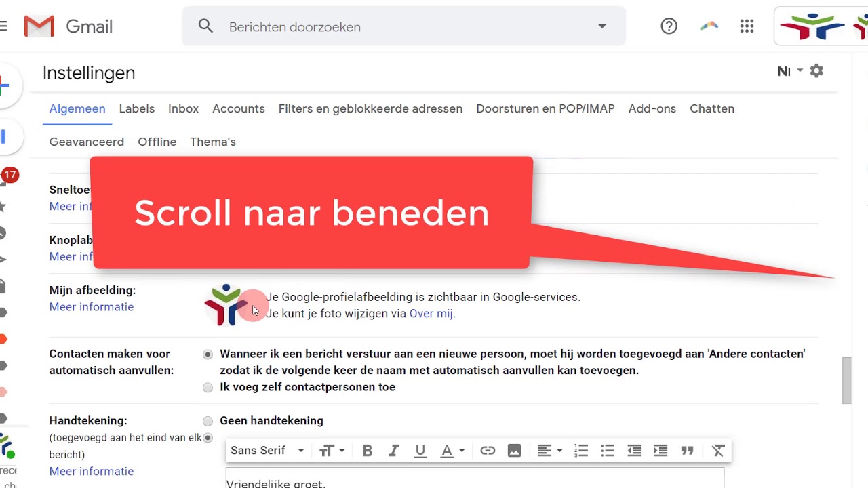
Task: Insert an image in the signature
Action: tap(514, 451)
